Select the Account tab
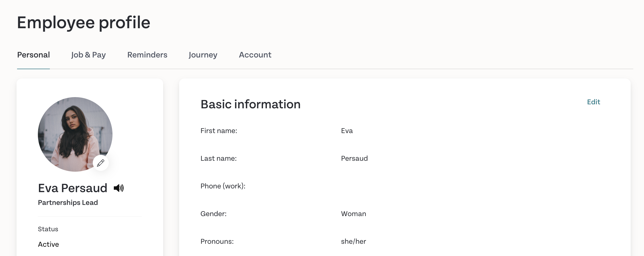644x256 pixels. point(255,55)
